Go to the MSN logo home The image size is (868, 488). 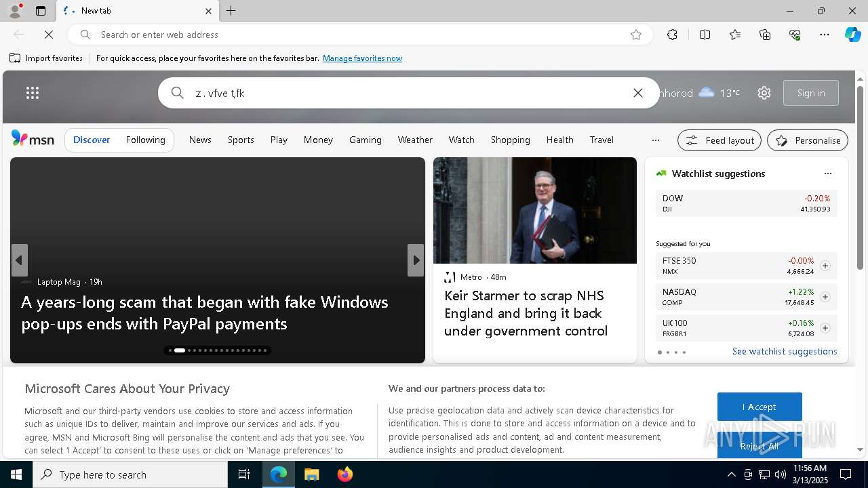(x=33, y=139)
